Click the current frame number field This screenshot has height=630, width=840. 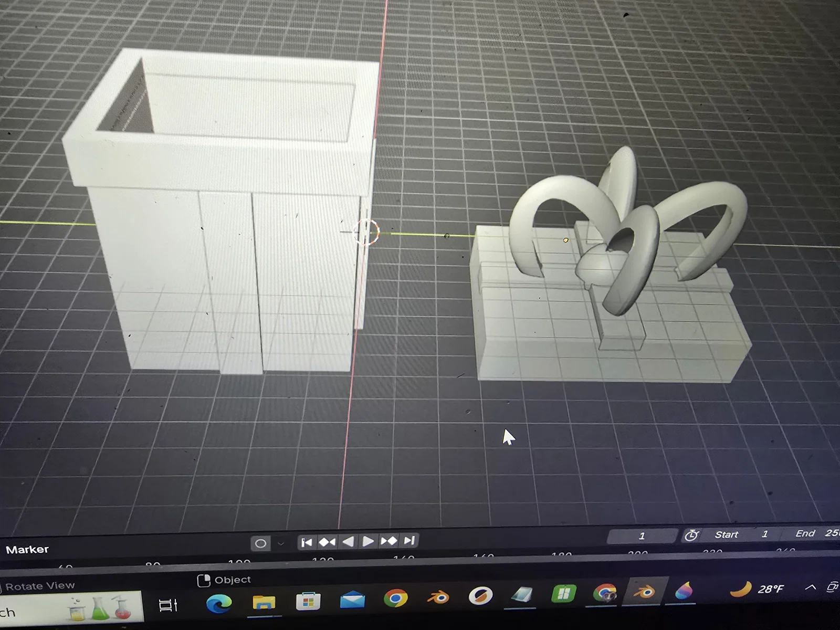point(642,536)
